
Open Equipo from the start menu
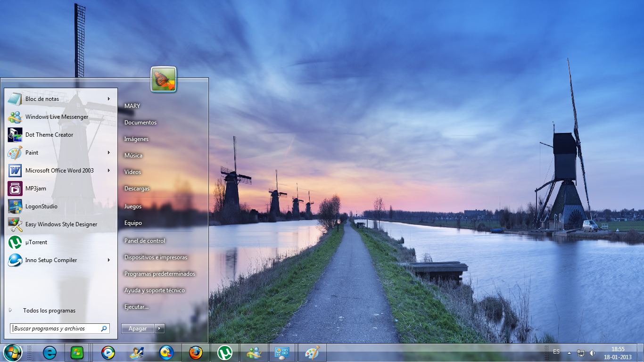133,222
